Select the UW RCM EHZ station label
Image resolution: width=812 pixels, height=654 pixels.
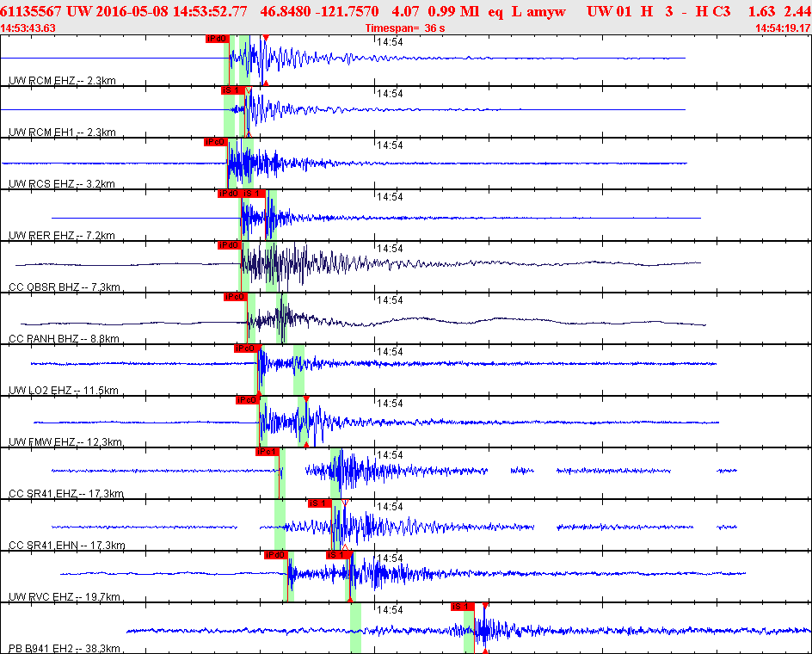click(x=62, y=81)
